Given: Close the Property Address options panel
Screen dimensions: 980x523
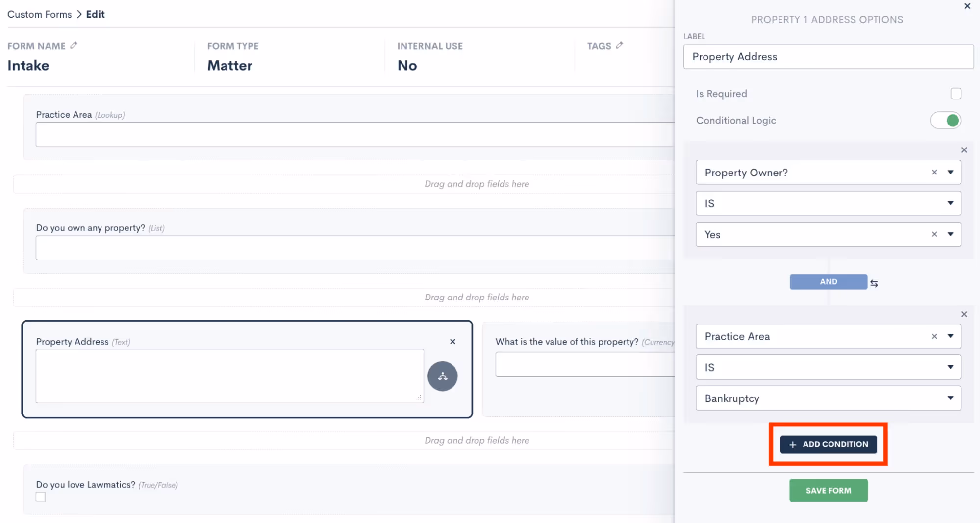Looking at the screenshot, I should point(967,6).
